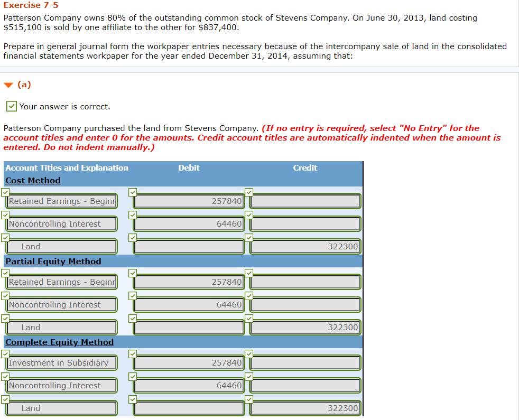The height and width of the screenshot is (420, 519).
Task: Click checkmark icon above Complete Equity 257840 debit
Action: (133, 354)
